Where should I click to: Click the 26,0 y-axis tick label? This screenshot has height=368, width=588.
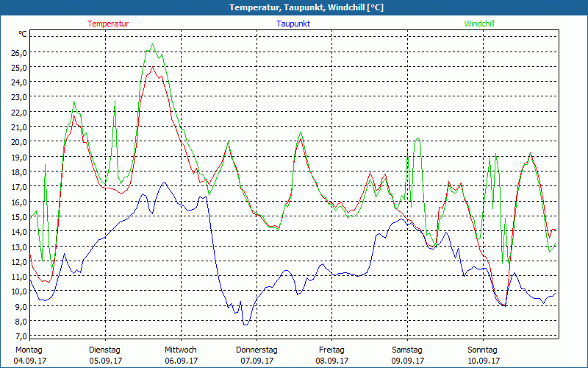pos(18,52)
